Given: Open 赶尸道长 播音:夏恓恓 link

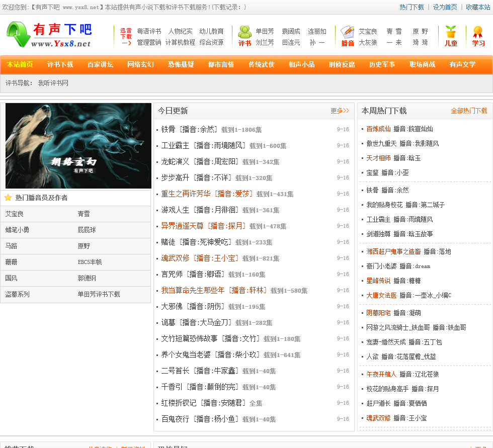Looking at the screenshot, I should click(x=396, y=403).
